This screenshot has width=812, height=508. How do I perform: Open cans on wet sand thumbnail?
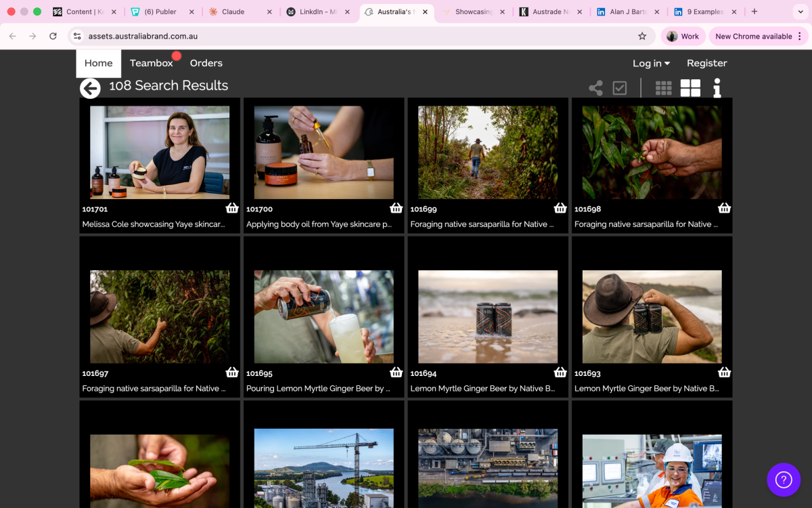click(488, 316)
